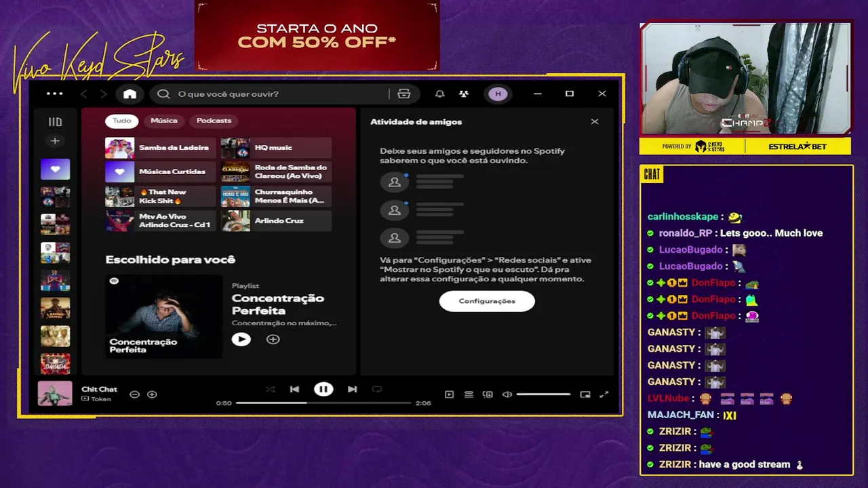
Task: Close the 'Atividade de amigos' panel
Action: [595, 122]
